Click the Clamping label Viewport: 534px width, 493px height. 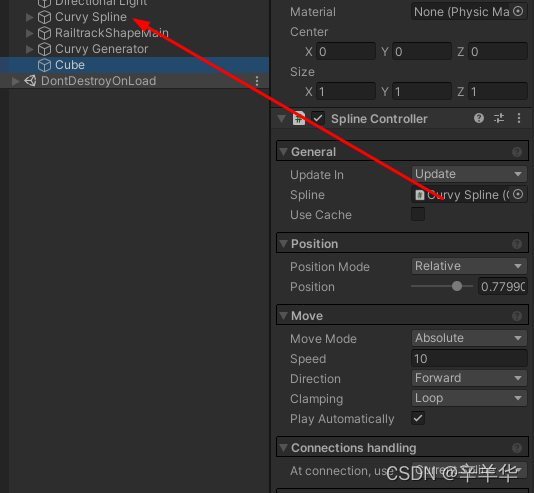click(x=316, y=399)
